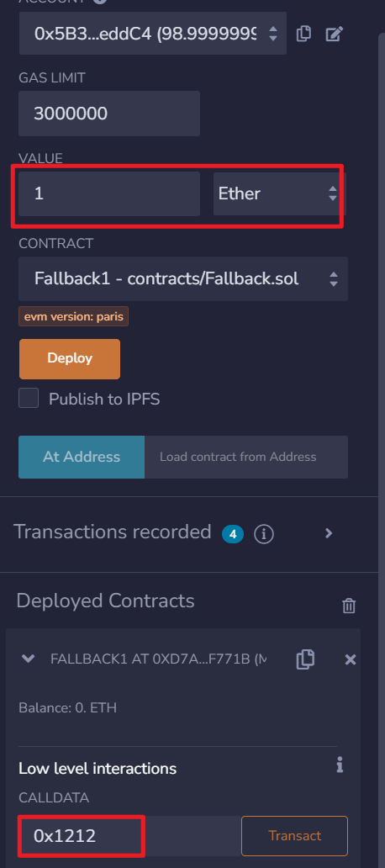Screen dimensions: 385x868
Task: Collapse the FALLBACK1 deployed contract
Action: [x=28, y=659]
